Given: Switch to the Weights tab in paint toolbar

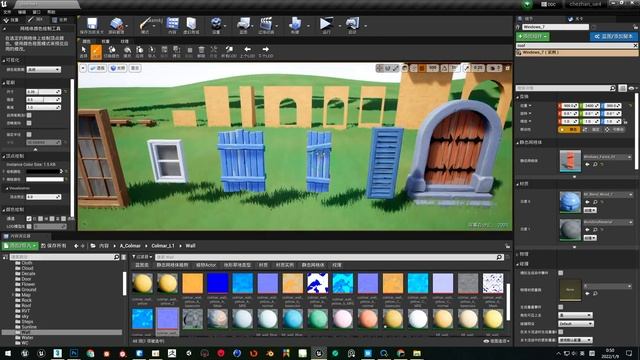Looking at the screenshot, I should pyautogui.click(x=105, y=41).
